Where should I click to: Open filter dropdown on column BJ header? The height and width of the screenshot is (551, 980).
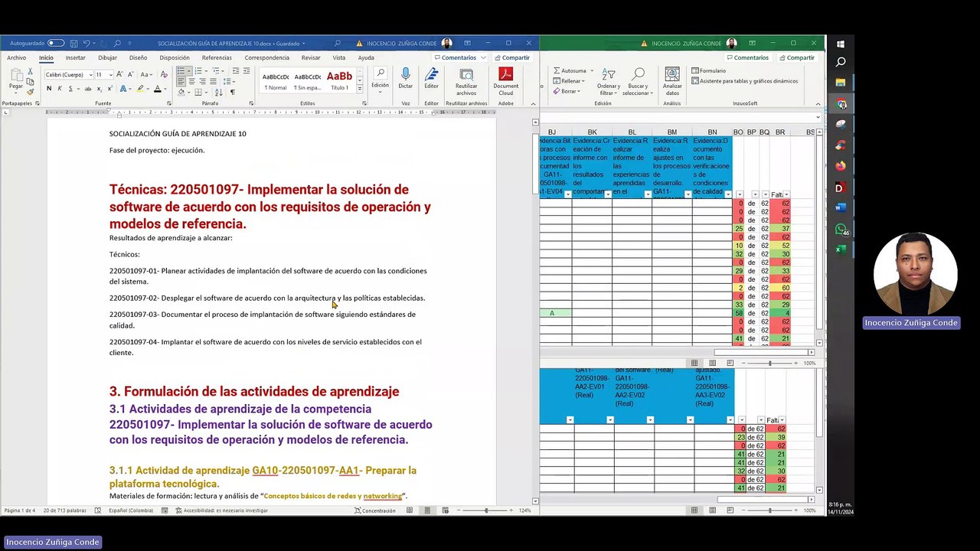(x=567, y=194)
